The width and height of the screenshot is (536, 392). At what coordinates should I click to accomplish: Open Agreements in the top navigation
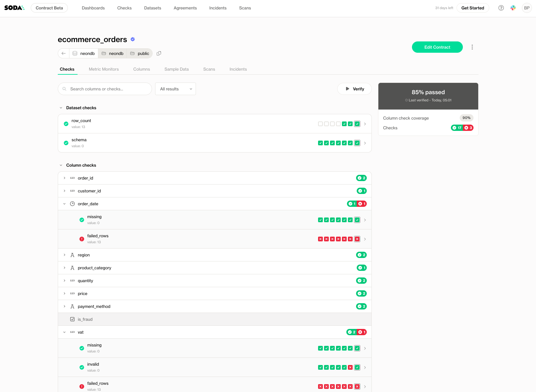[185, 8]
